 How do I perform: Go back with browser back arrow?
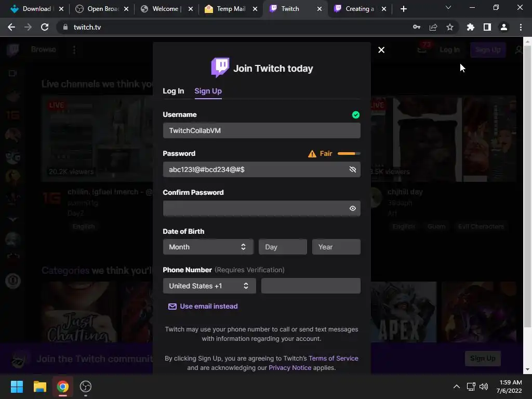pos(11,27)
